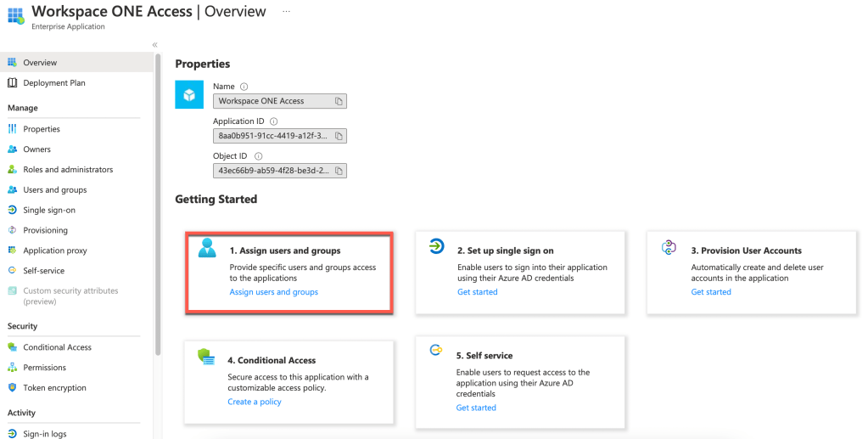This screenshot has width=868, height=439.
Task: Copy the Application ID value icon
Action: tap(338, 136)
